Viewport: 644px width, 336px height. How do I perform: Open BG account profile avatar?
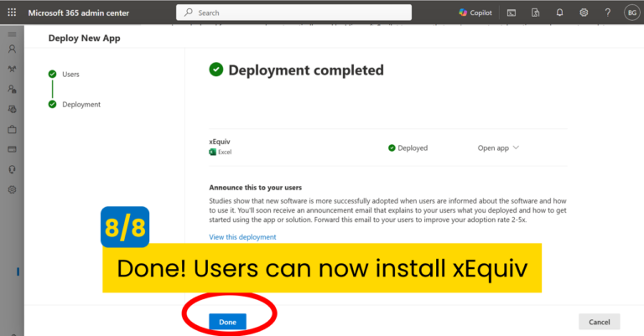631,13
